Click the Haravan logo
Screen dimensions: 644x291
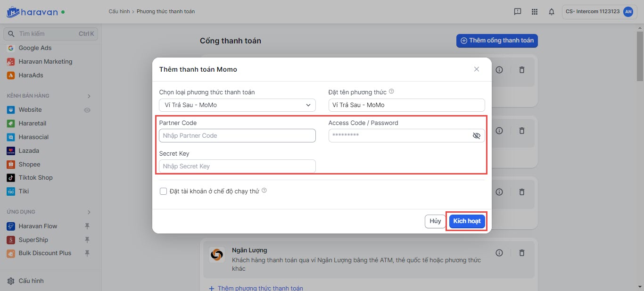tap(32, 12)
